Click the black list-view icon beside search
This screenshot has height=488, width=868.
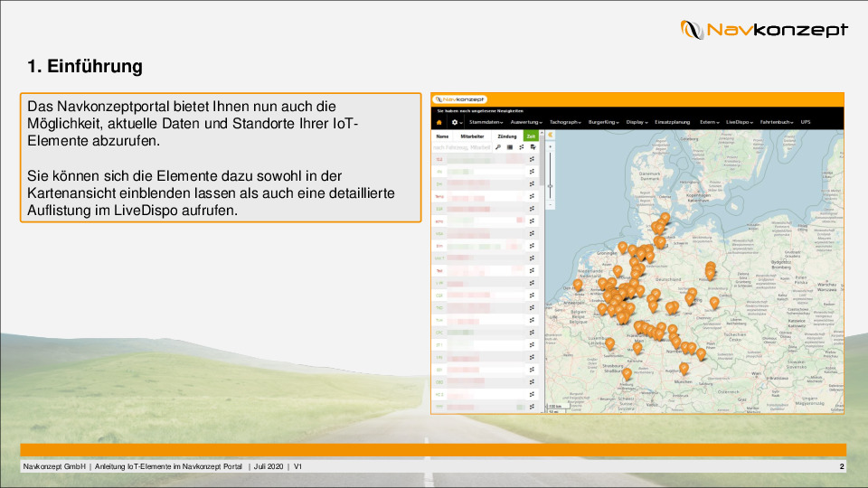tap(510, 147)
